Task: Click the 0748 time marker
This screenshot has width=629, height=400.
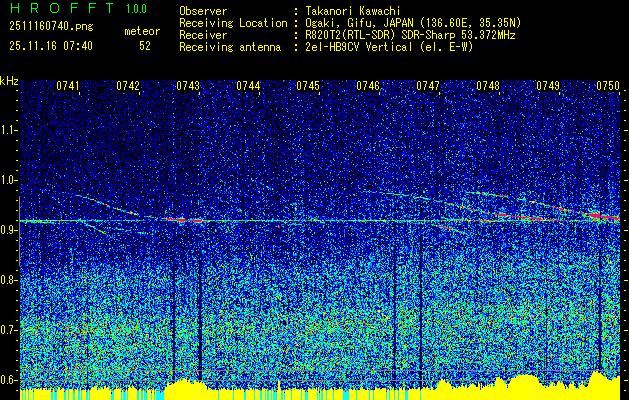Action: (488, 86)
